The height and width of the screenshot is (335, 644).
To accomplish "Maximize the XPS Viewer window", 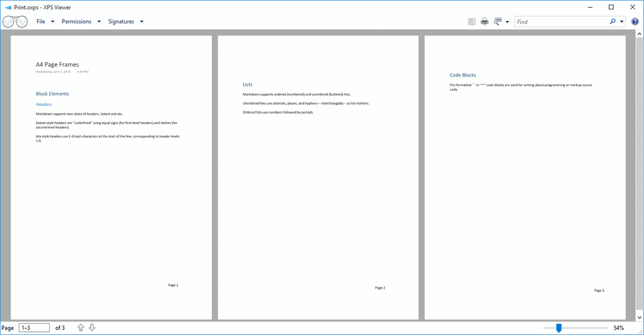I will tap(611, 7).
